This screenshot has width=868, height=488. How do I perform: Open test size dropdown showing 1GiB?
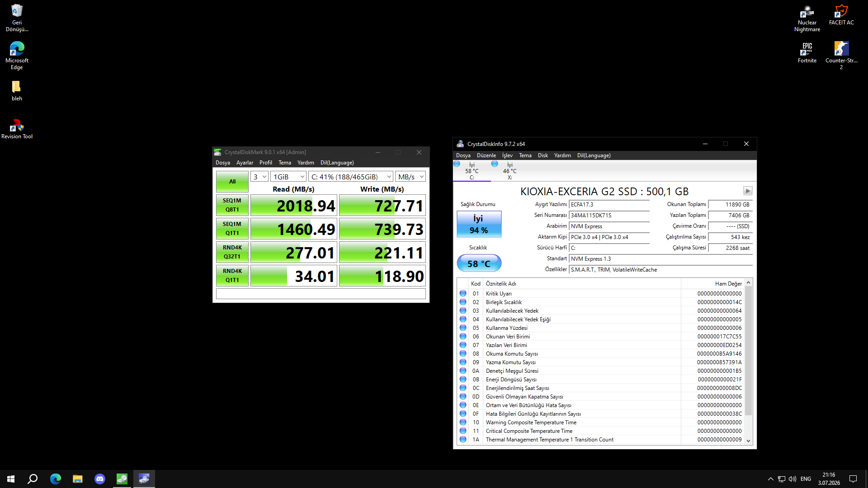click(288, 177)
